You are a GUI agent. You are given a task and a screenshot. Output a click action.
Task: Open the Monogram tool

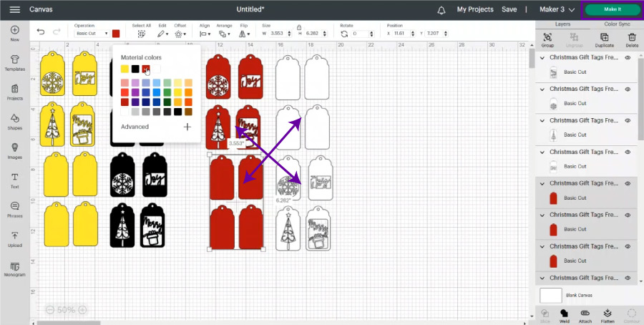[14, 268]
